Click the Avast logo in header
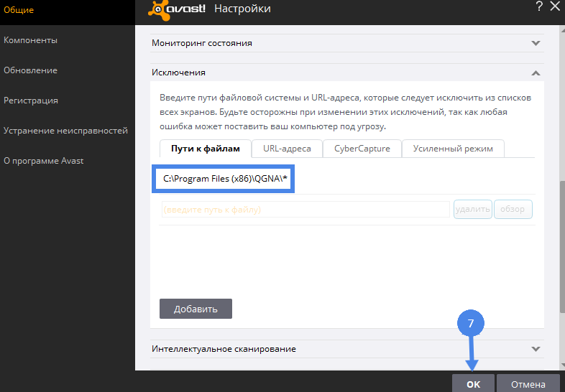The width and height of the screenshot is (565, 392). click(177, 10)
